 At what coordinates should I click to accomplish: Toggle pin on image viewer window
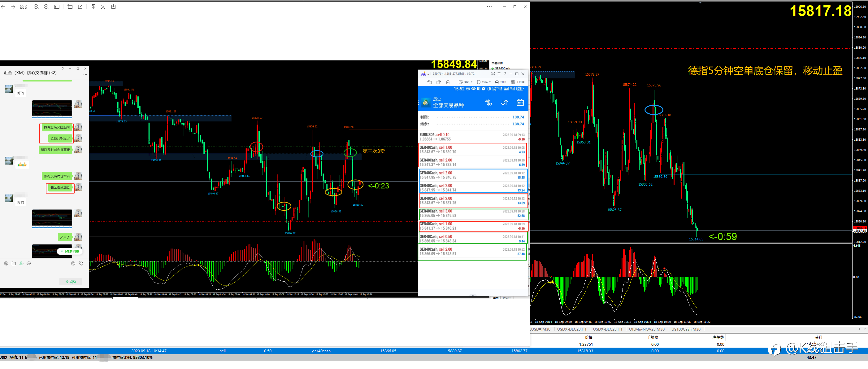coord(505,73)
